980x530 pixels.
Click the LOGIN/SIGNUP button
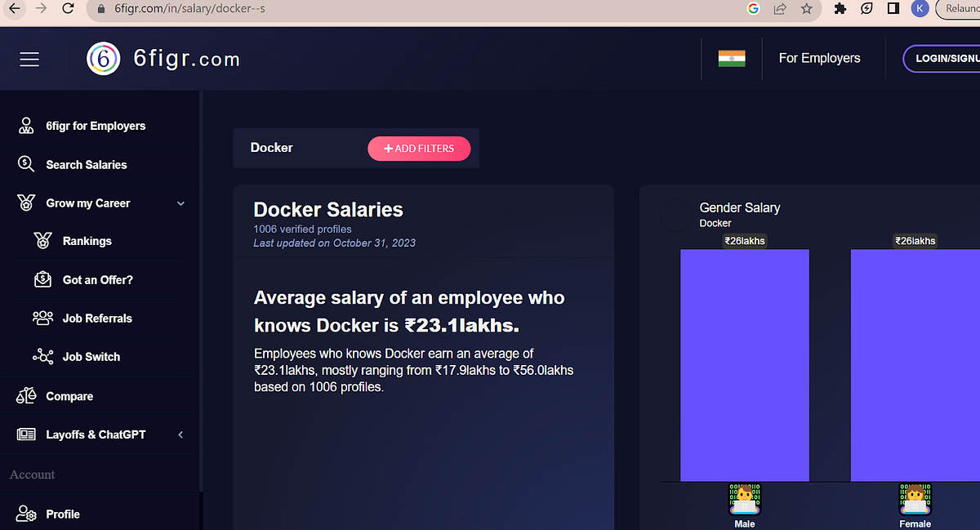coord(942,59)
